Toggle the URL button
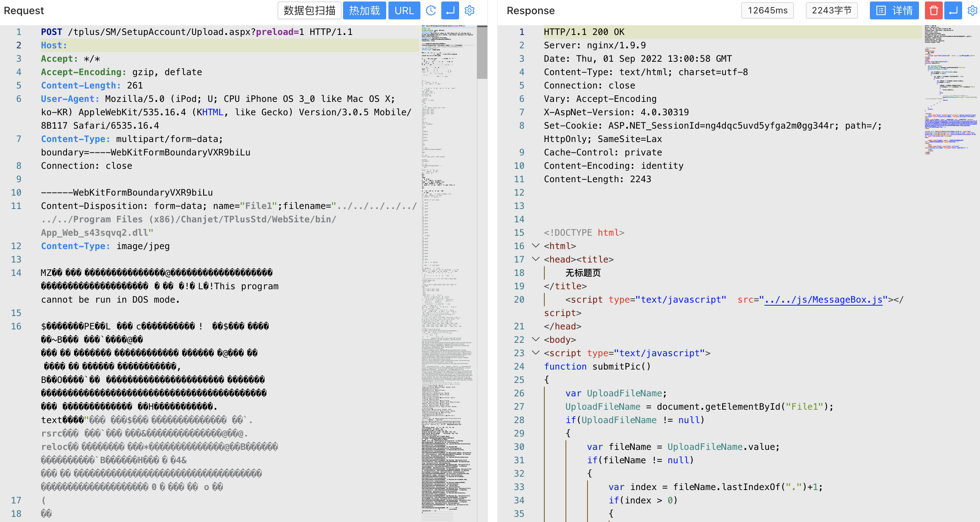The height and width of the screenshot is (522, 980). [x=404, y=10]
